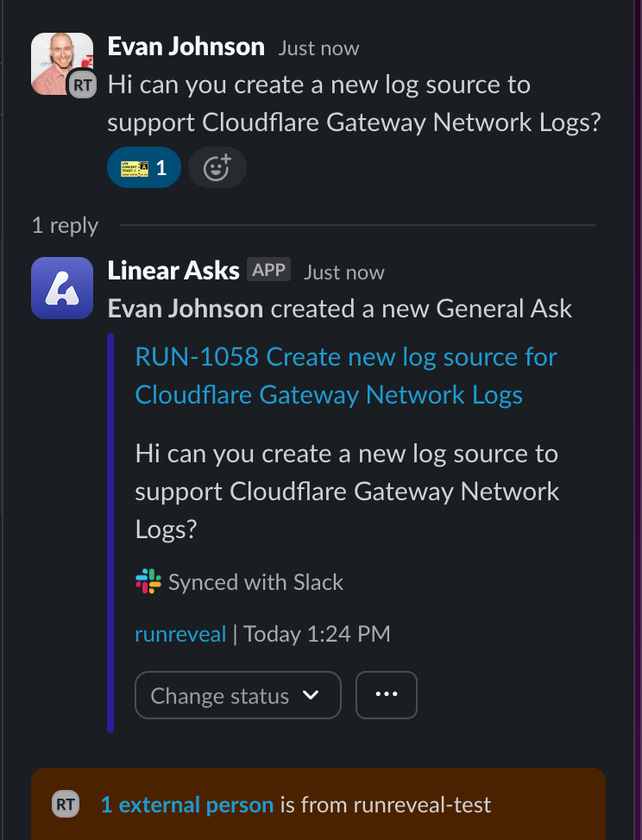Screen dimensions: 642x840
Task: Click the Evan Johnson sender name at top
Action: [186, 47]
